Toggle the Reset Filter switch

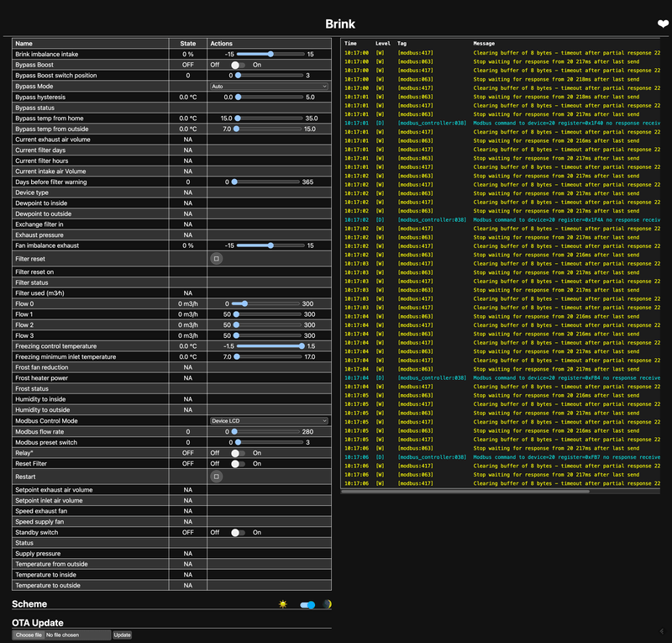(238, 464)
